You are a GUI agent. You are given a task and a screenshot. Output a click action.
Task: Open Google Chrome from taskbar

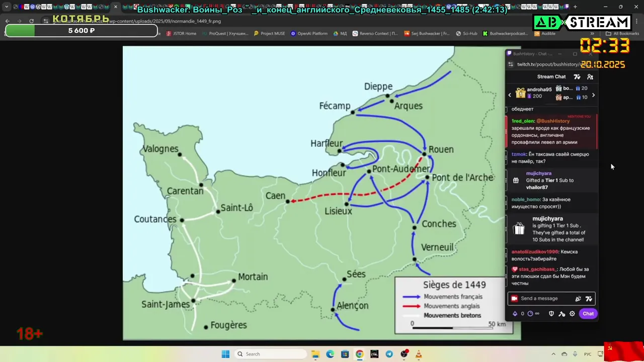360,354
